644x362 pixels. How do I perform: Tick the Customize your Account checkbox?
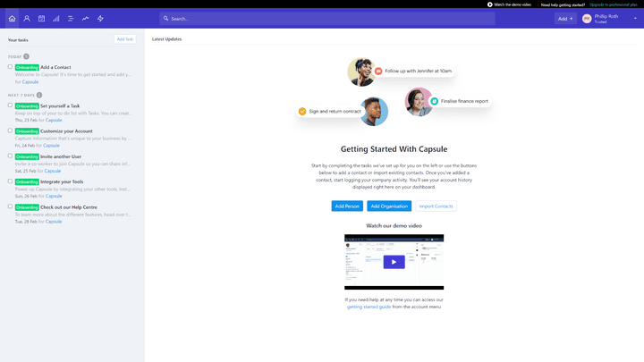click(x=11, y=130)
